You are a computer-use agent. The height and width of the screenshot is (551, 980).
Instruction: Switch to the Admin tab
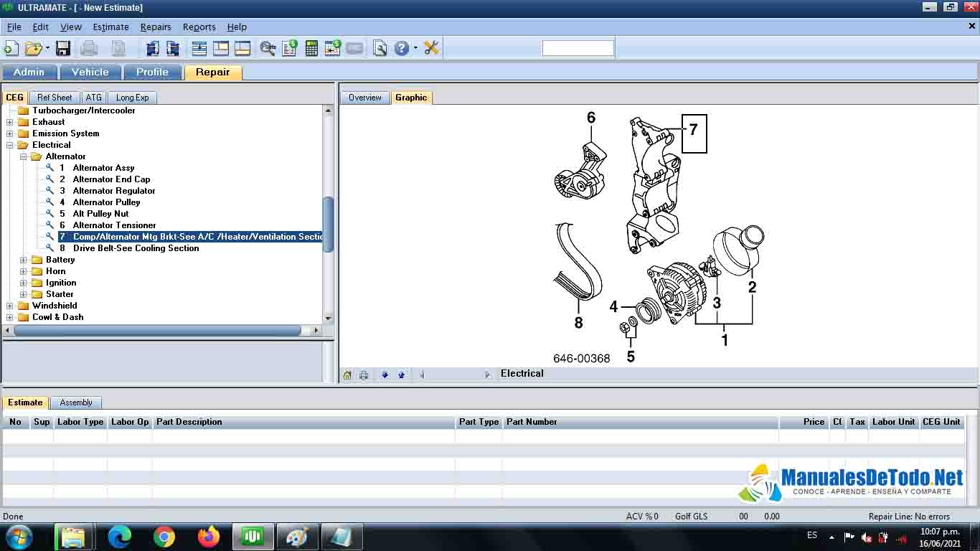(x=29, y=72)
